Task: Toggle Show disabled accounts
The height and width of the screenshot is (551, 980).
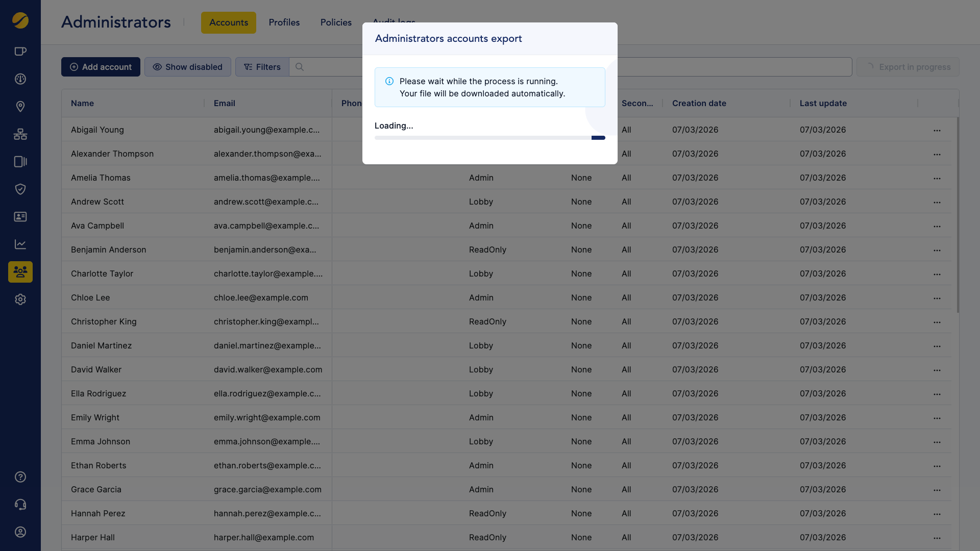Action: click(188, 67)
